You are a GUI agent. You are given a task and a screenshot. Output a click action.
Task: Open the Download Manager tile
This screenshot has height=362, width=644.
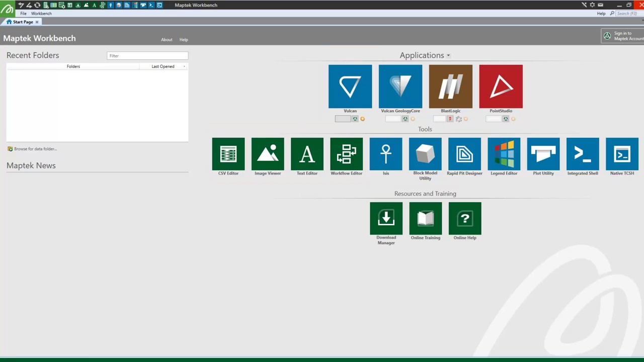(386, 218)
